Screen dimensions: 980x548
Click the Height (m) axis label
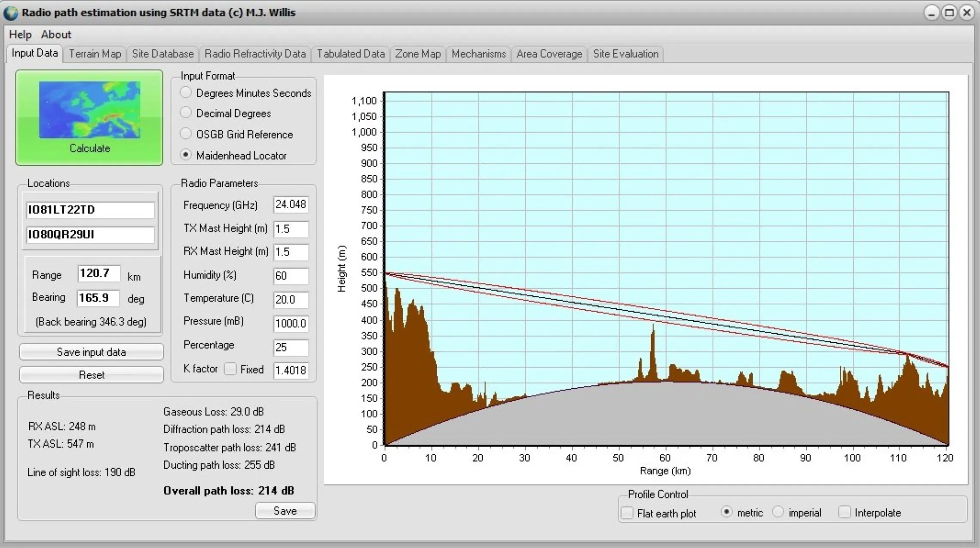tap(341, 269)
